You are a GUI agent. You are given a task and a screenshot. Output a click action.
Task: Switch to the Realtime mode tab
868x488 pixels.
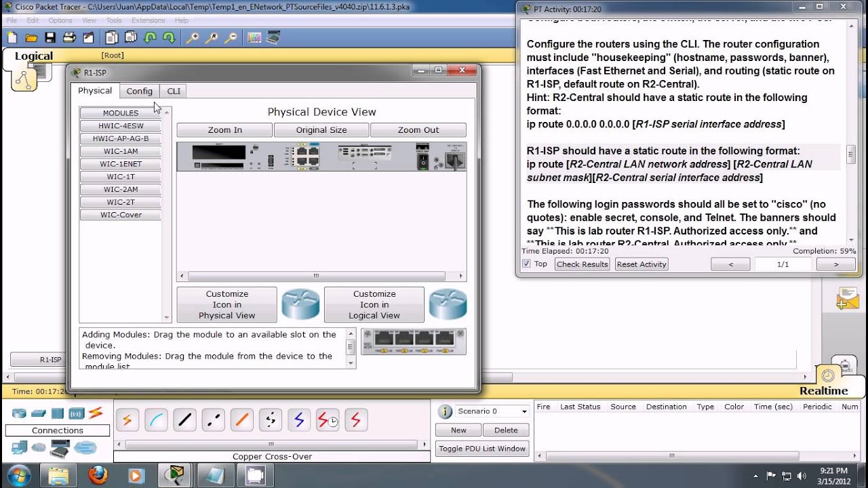tap(823, 390)
